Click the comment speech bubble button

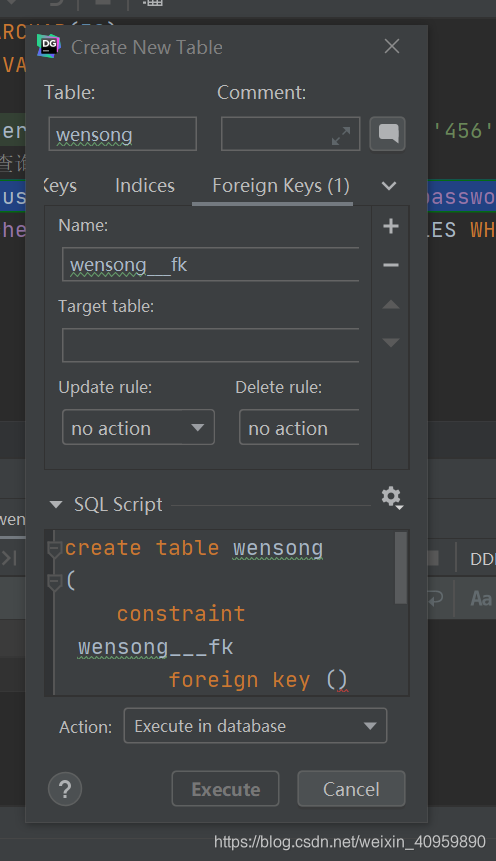pyautogui.click(x=388, y=133)
